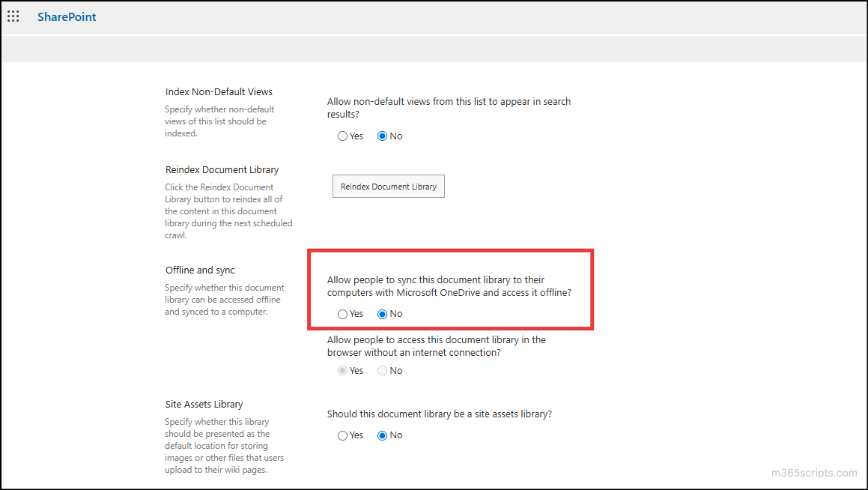The image size is (868, 490).
Task: Click the Reindex Document Library button
Action: point(388,186)
